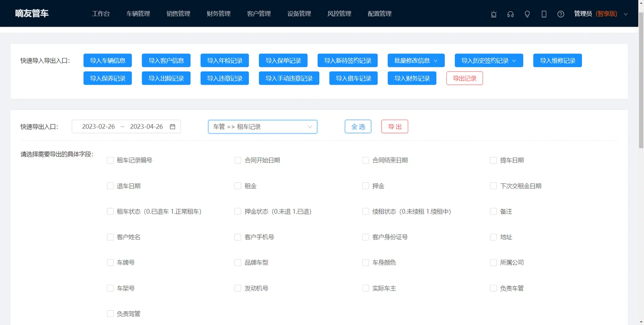The height and width of the screenshot is (325, 644).
Task: Open the 销售管理 menu
Action: (x=178, y=14)
